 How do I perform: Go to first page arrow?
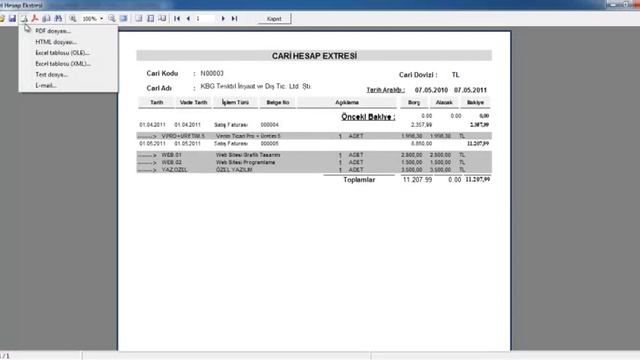(x=177, y=18)
